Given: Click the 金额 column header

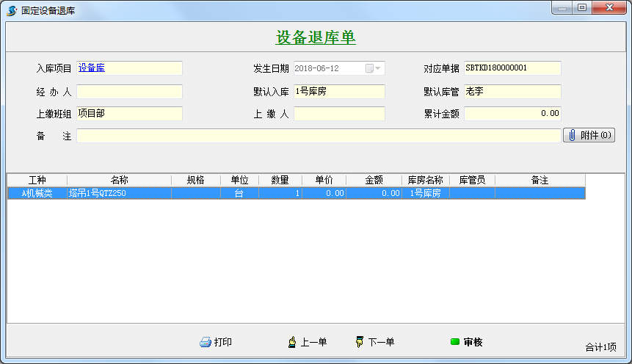Looking at the screenshot, I should [x=374, y=180].
